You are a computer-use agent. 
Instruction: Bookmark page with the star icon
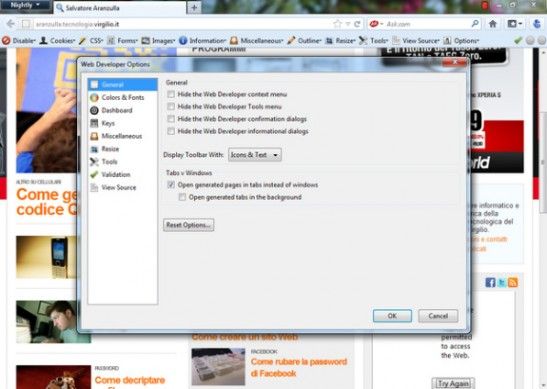pyautogui.click(x=337, y=24)
